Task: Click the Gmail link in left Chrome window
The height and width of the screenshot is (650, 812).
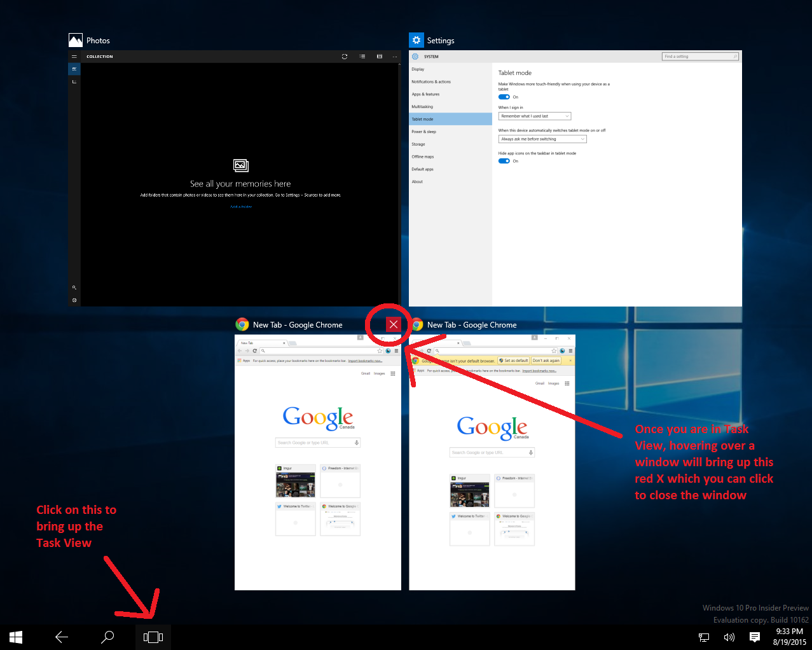Action: click(366, 373)
